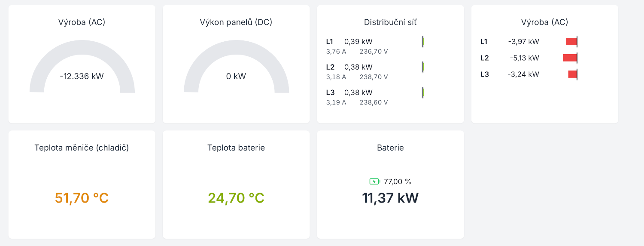
Task: Click the -5,13 kW L2 production value
Action: click(x=524, y=58)
